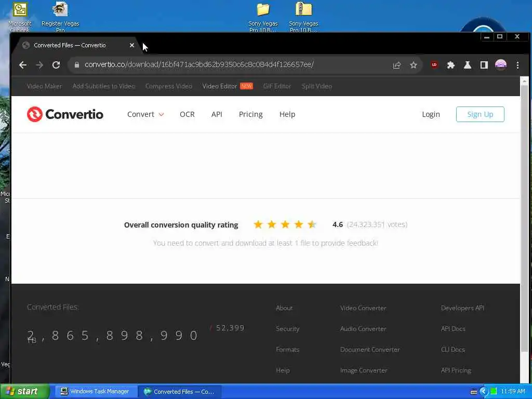Open Audio Converter footer link
Viewport: 532px width, 399px height.
tap(363, 329)
